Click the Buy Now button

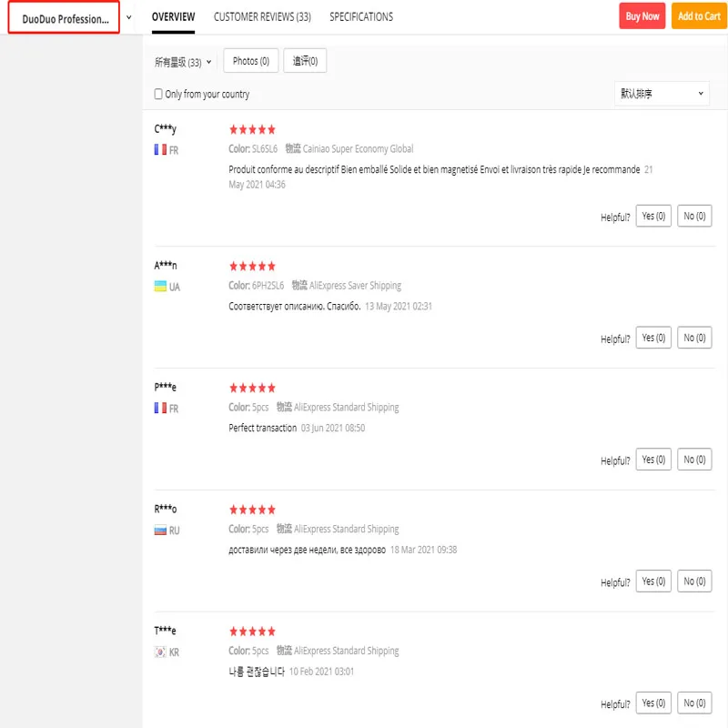point(642,16)
